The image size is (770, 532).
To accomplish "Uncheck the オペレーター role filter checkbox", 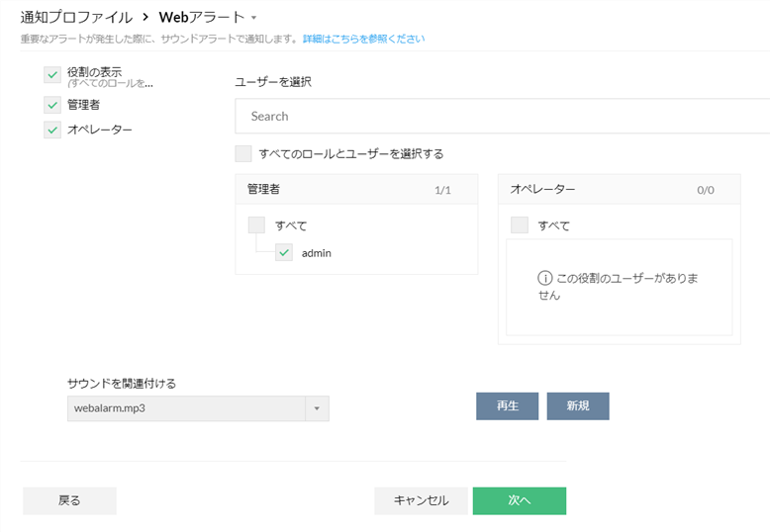I will [x=52, y=130].
